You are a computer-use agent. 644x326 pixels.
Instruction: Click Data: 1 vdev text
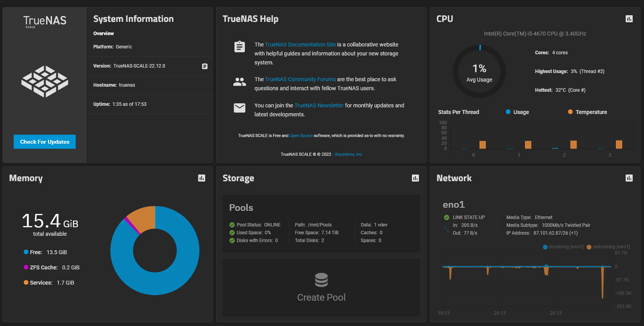pos(374,225)
